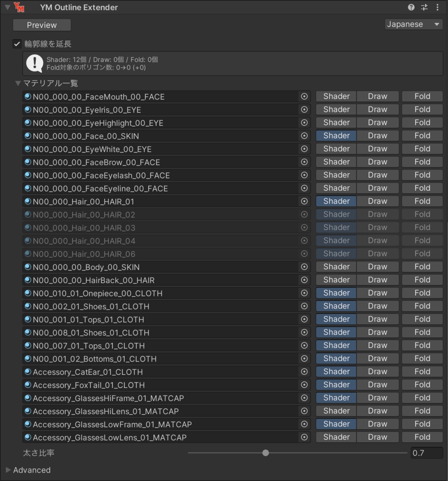Open the component help icon
The width and height of the screenshot is (448, 481).
tap(411, 8)
